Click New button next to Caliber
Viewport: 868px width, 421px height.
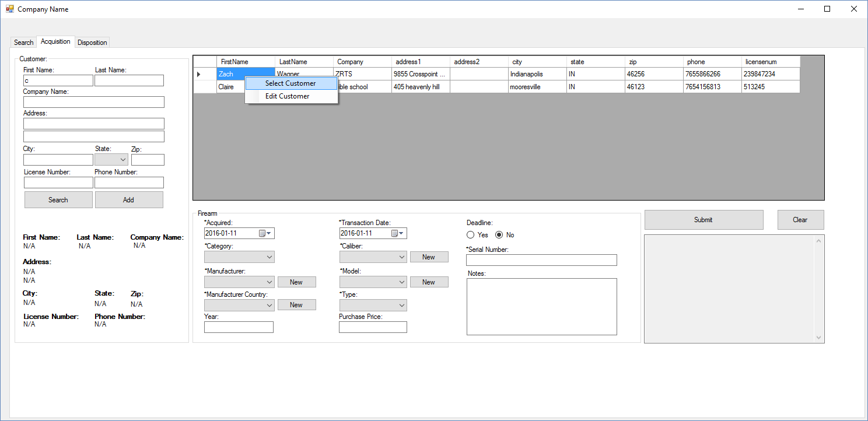click(x=429, y=257)
